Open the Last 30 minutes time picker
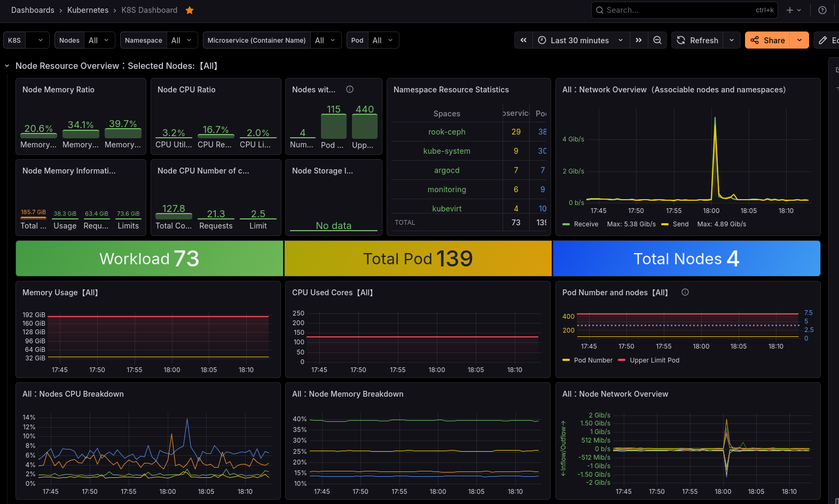Viewport: 839px width, 504px height. coord(581,40)
